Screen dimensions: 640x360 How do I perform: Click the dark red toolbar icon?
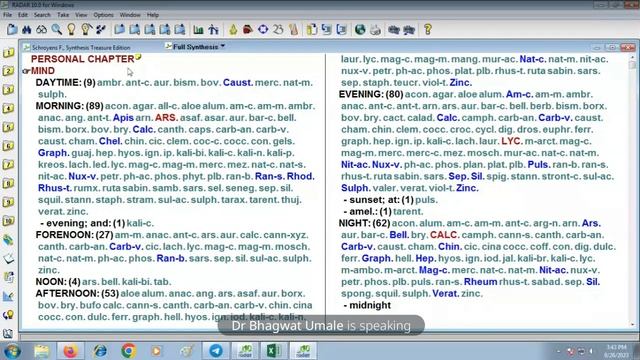[x=248, y=29]
